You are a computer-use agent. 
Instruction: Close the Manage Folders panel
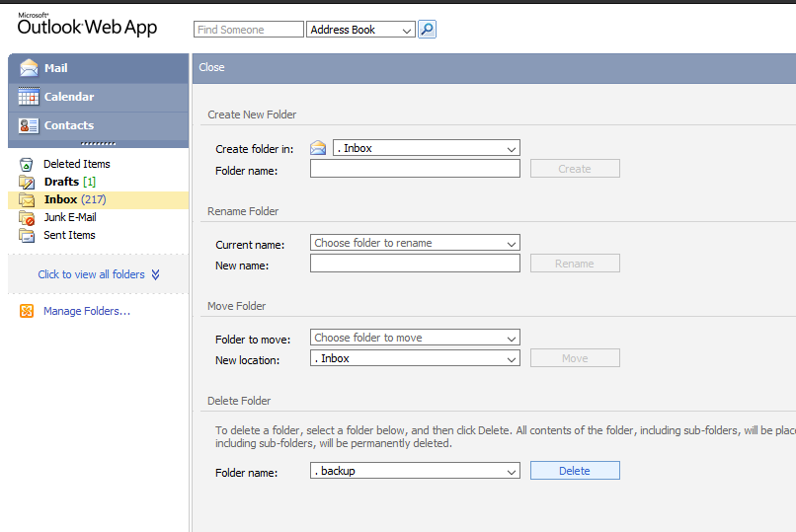(211, 67)
